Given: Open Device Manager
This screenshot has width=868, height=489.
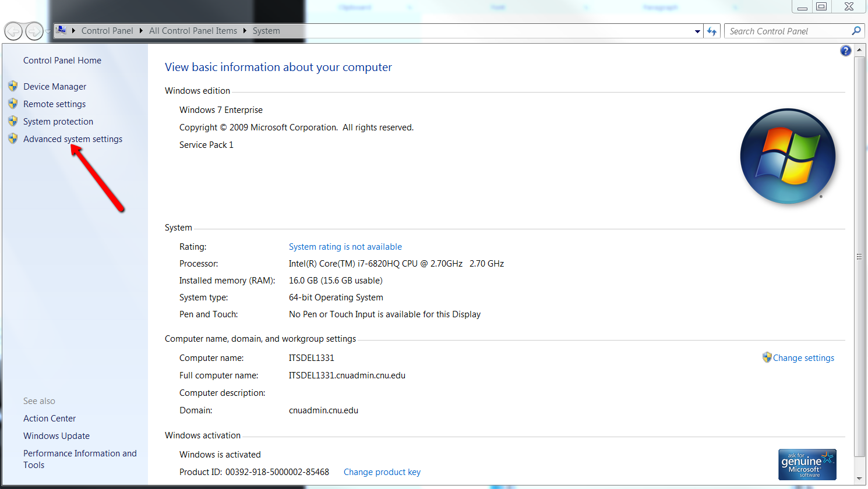Looking at the screenshot, I should (55, 87).
